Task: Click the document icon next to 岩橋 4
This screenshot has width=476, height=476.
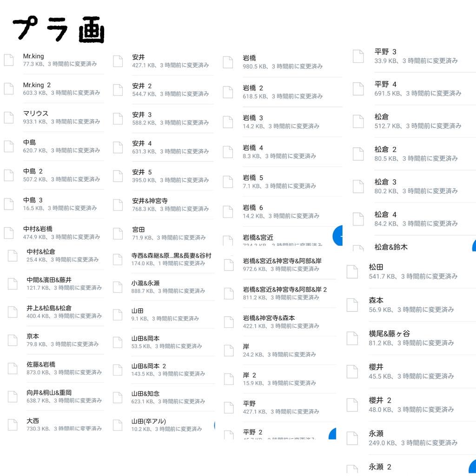Action: tap(228, 152)
